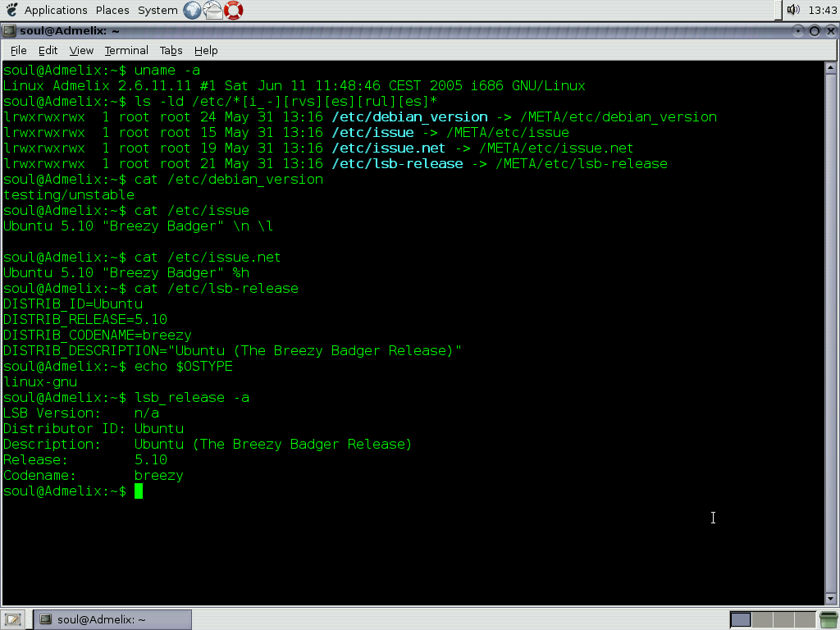This screenshot has height=630, width=840.
Task: Open the Help menu of the terminal
Action: pos(206,50)
